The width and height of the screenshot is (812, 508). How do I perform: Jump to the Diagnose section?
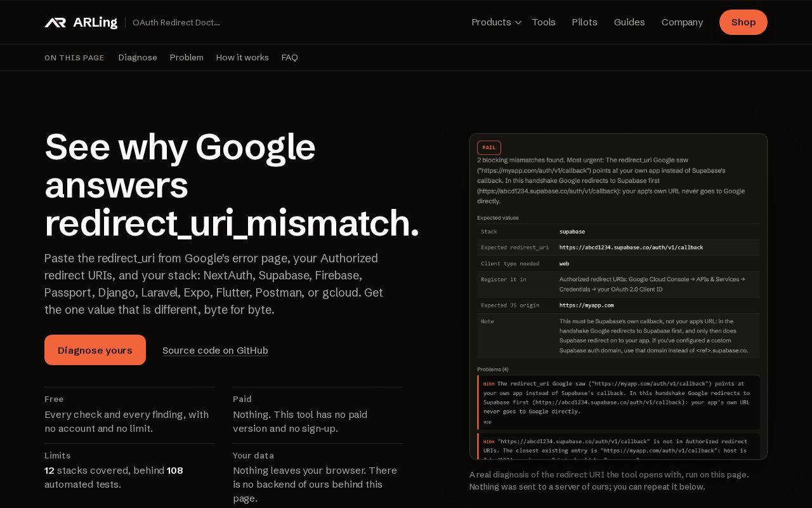[x=138, y=57]
